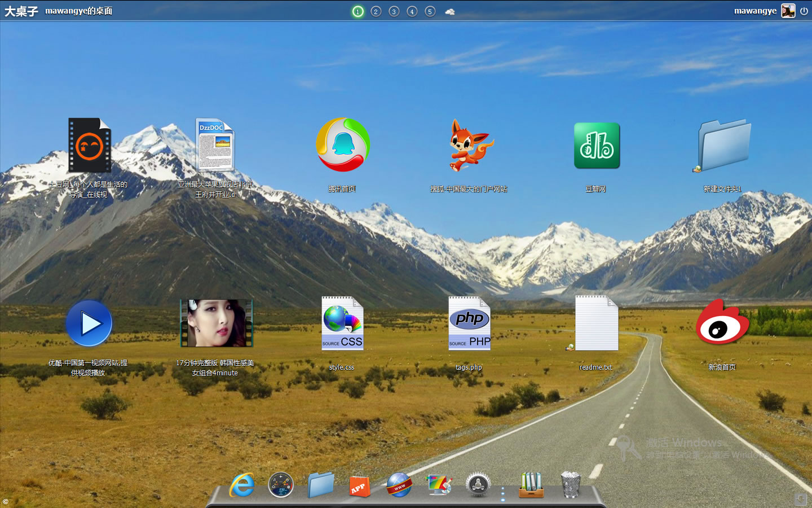The width and height of the screenshot is (812, 508).
Task: Open the cloud icon in top bar
Action: 450,11
